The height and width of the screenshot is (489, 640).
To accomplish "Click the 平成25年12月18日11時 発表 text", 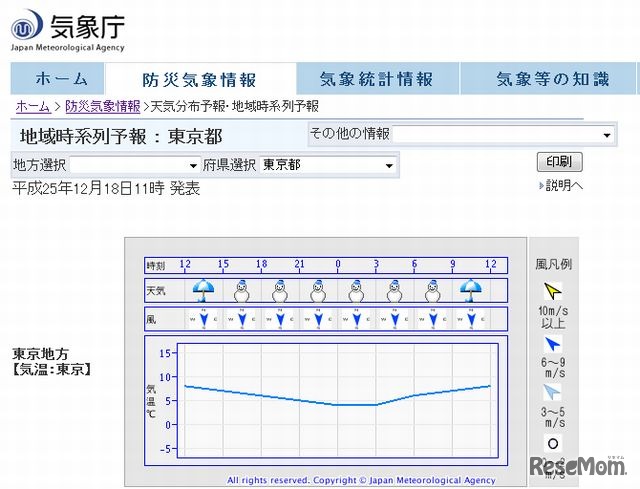I will [x=106, y=189].
